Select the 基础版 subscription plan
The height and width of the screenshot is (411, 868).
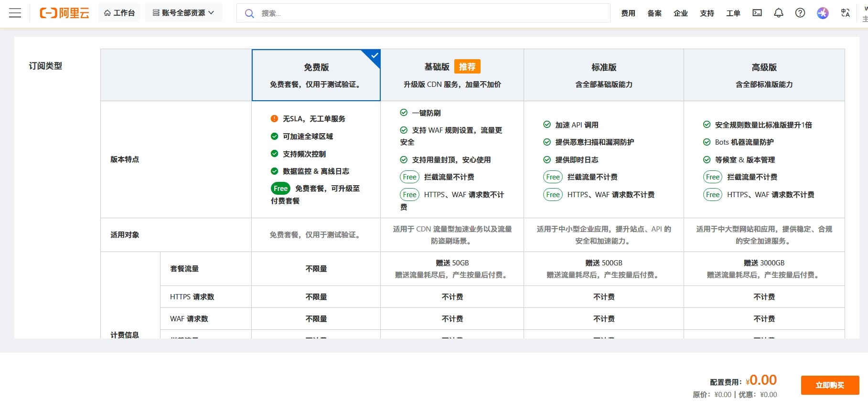452,75
